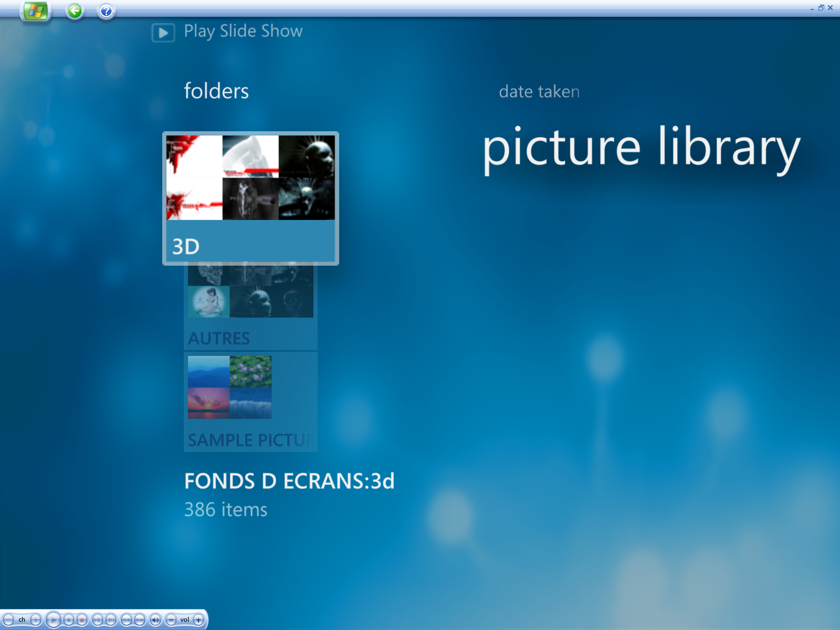840x630 pixels.
Task: Click the rewind button
Action: [127, 620]
